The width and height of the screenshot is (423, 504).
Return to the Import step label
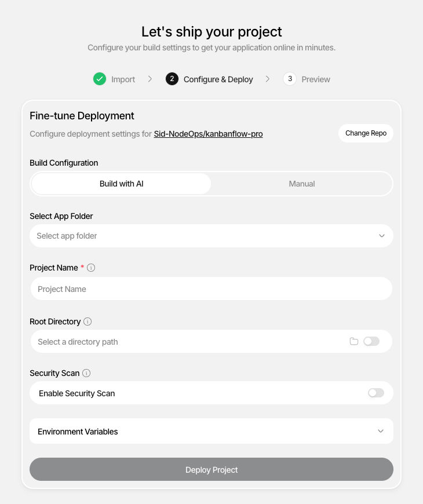[123, 79]
